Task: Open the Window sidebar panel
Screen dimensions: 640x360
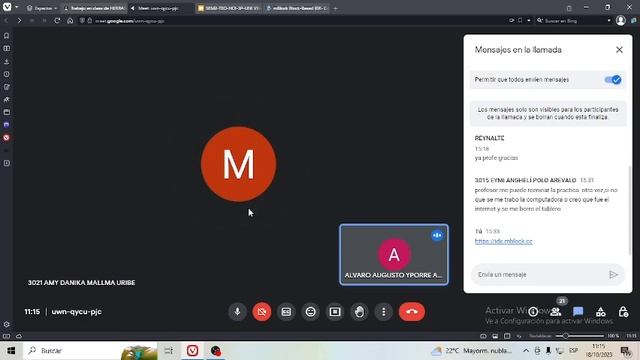Action: pyautogui.click(x=7, y=112)
